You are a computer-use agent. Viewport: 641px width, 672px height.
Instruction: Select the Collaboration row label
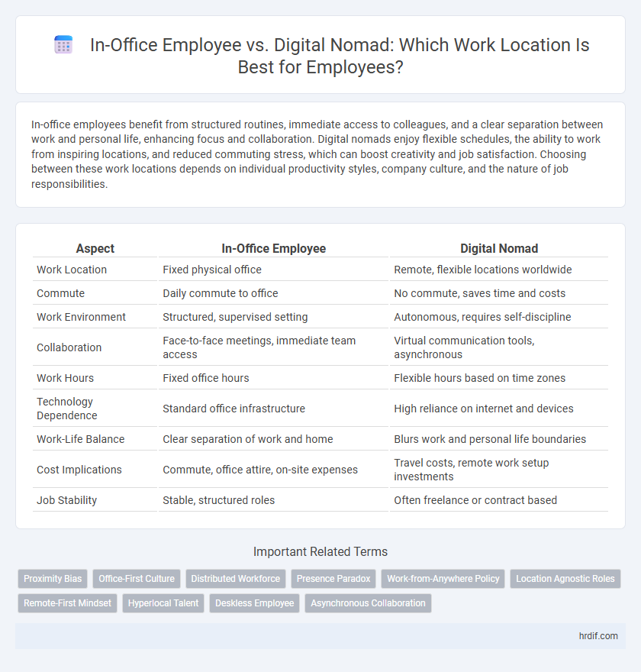point(69,347)
